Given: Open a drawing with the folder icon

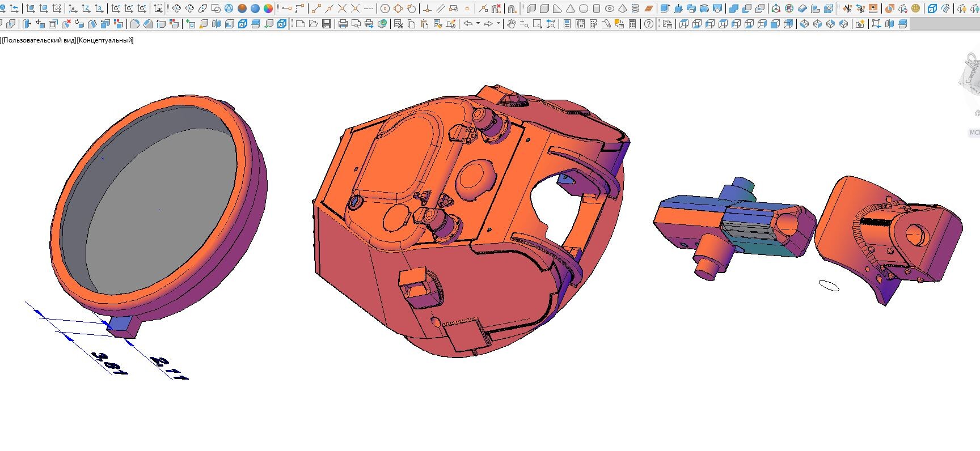Looking at the screenshot, I should (314, 24).
